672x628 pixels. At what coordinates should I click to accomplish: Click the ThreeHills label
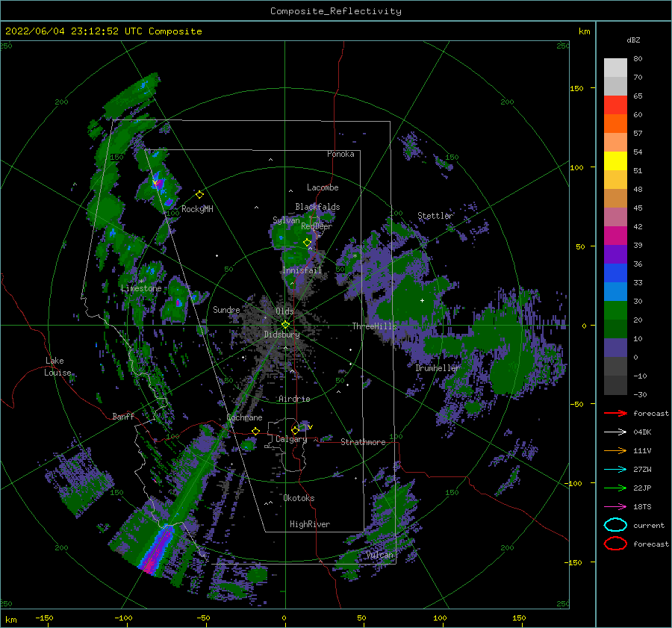pyautogui.click(x=374, y=326)
